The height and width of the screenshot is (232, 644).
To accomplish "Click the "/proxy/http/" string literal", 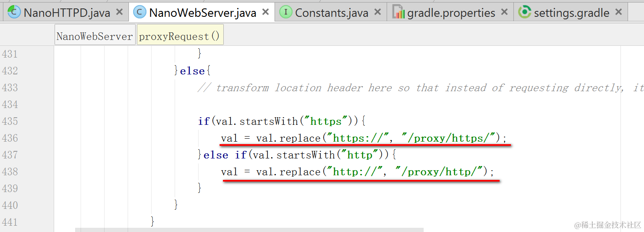I will pyautogui.click(x=442, y=172).
